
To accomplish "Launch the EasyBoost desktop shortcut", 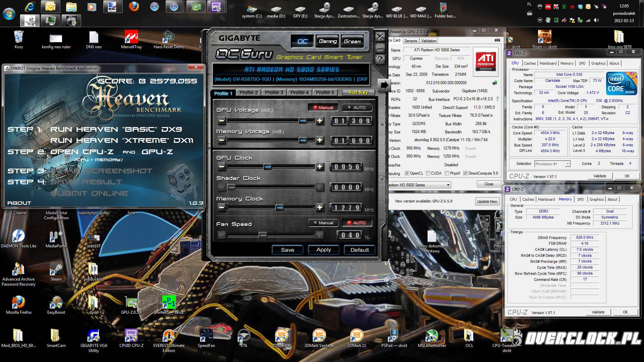I will (56, 305).
